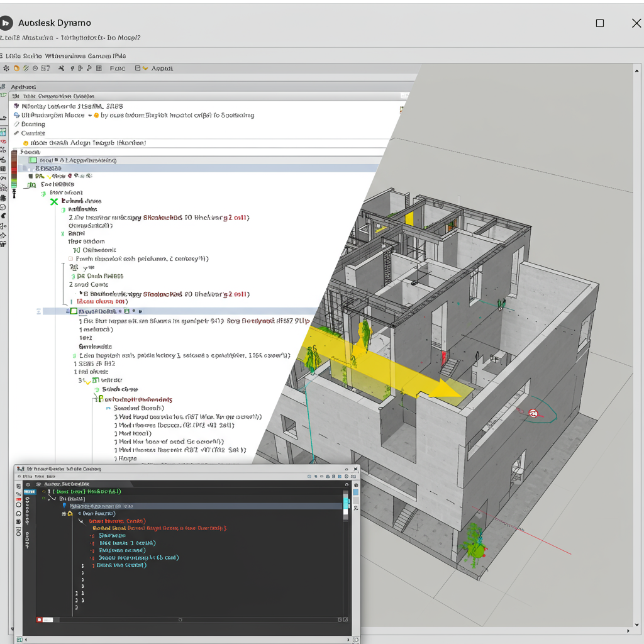Click the grid icon at the bottom-left corner of the code window
This screenshot has width=644, height=644.
click(19, 640)
